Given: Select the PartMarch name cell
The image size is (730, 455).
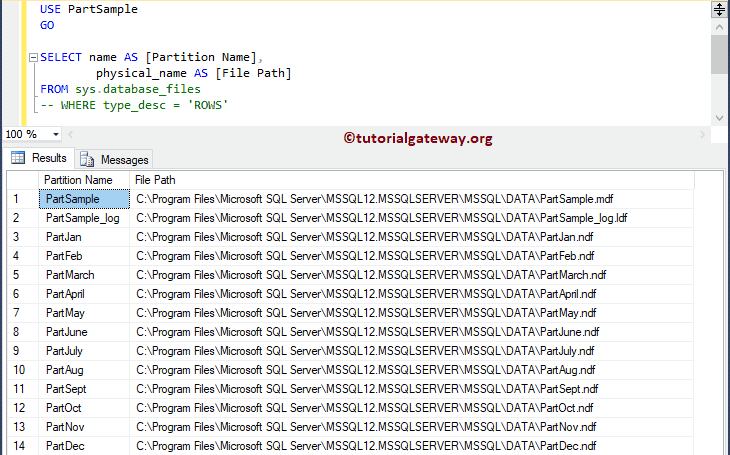Looking at the screenshot, I should 84,275.
